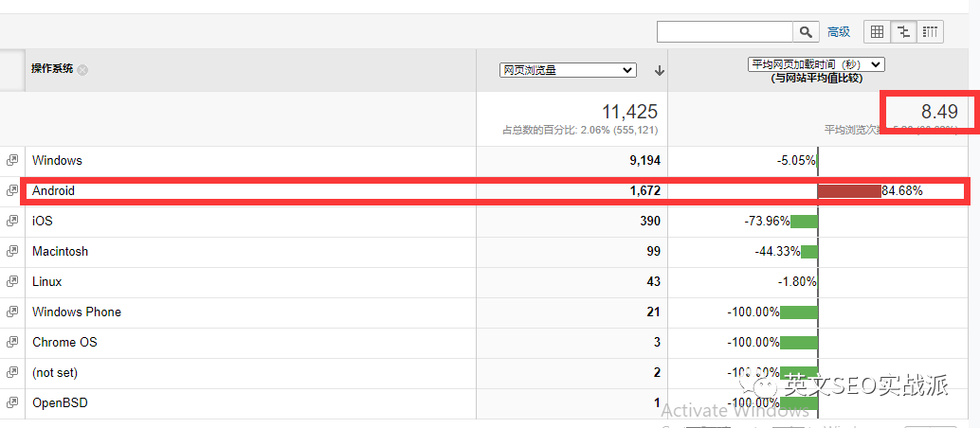
Task: Open the iOS row pop-out icon
Action: [x=12, y=221]
